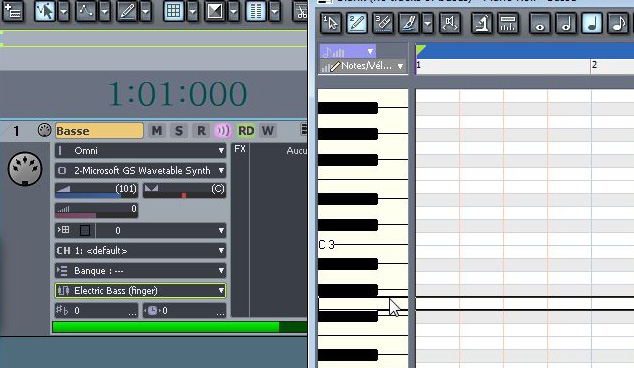Screen dimensions: 634x368
Task: Open the pattern brush dropdown arrow
Action: pos(428,23)
